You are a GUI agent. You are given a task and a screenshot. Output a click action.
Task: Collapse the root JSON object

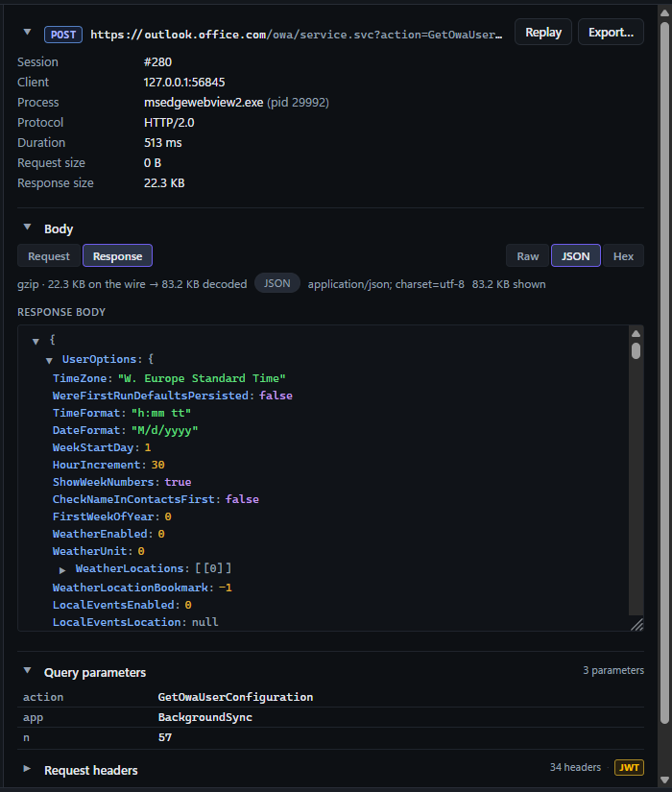(x=36, y=342)
